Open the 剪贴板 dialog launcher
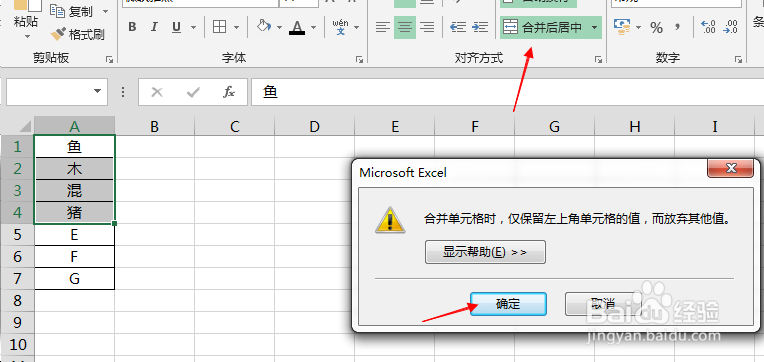764x362 pixels. tap(110, 59)
